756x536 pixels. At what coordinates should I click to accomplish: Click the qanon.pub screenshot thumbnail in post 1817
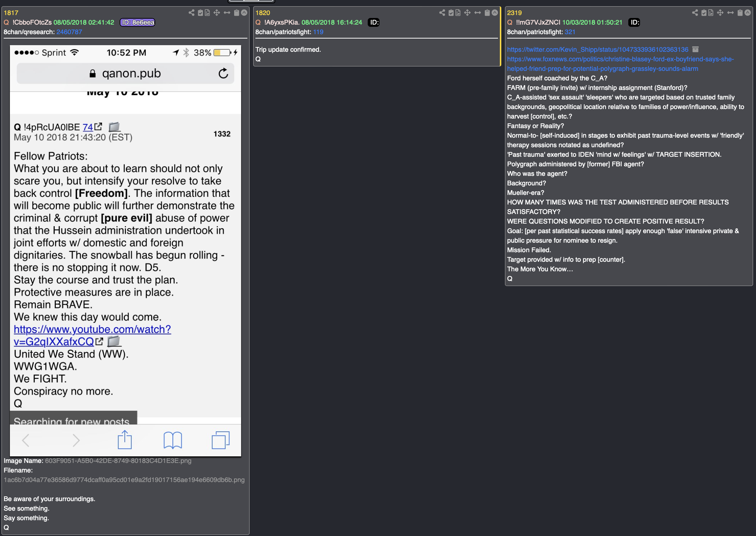click(x=126, y=251)
